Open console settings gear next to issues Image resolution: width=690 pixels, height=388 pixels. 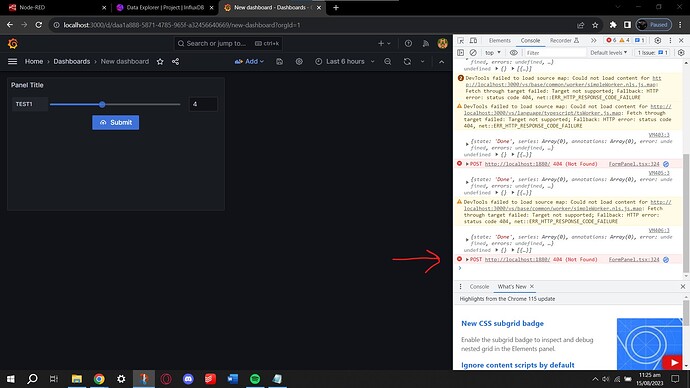681,53
